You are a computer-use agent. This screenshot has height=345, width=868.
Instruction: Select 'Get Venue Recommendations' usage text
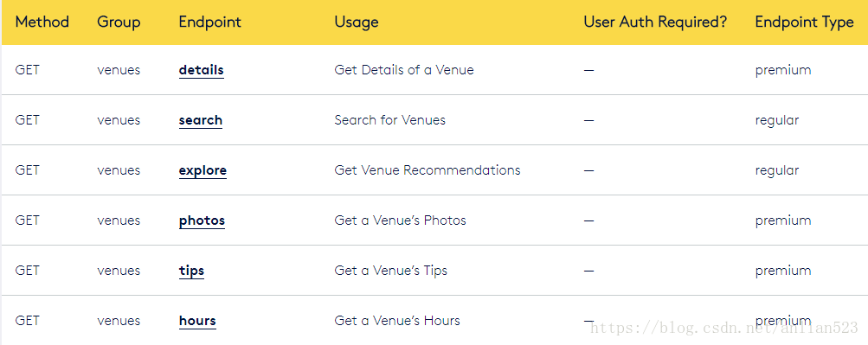[428, 170]
